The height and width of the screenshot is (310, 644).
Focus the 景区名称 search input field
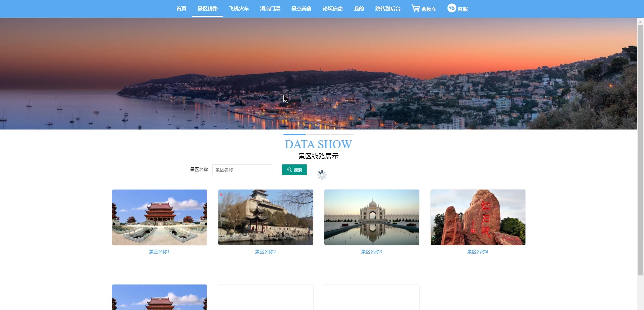(242, 170)
